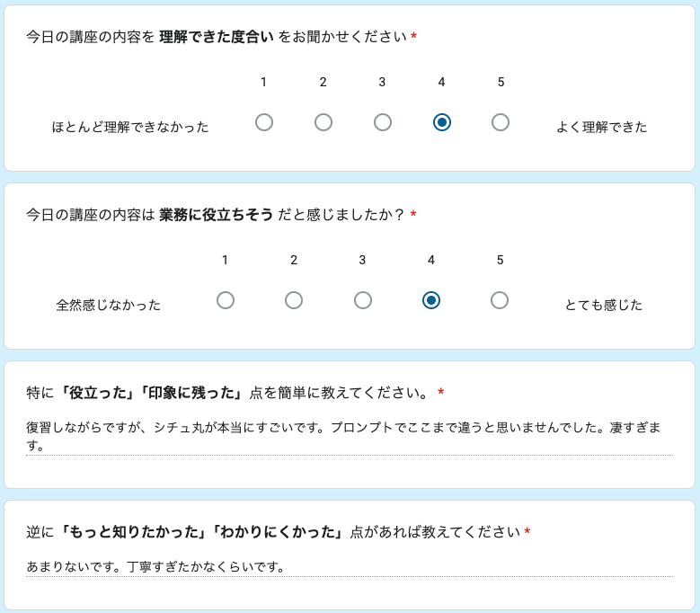Click the とても感じた scale label
This screenshot has height=613, width=700.
click(604, 305)
